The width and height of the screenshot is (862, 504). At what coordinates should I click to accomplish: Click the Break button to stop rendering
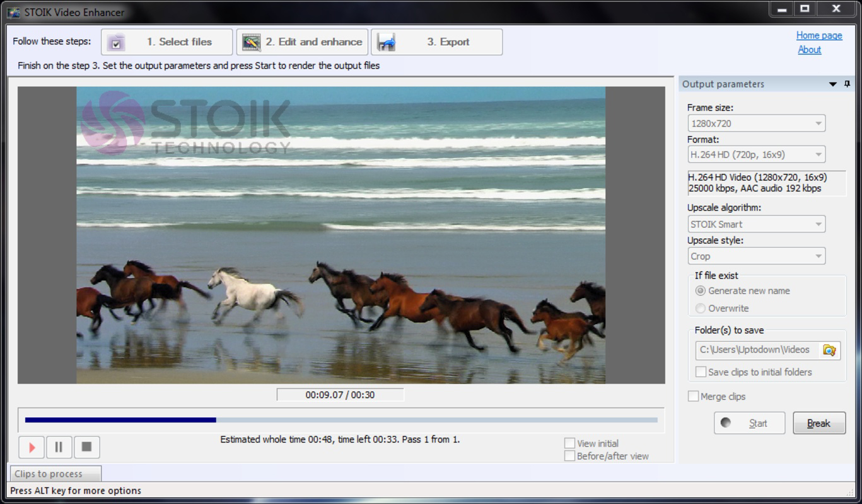818,423
